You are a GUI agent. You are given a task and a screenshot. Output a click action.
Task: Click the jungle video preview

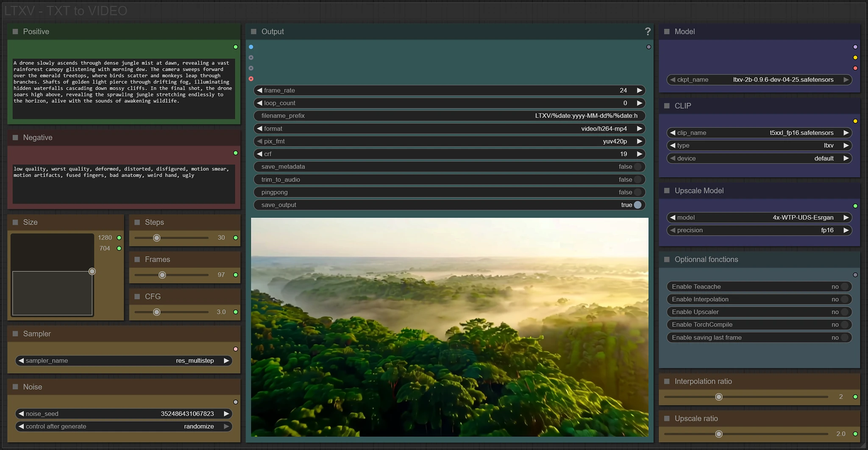pos(449,327)
